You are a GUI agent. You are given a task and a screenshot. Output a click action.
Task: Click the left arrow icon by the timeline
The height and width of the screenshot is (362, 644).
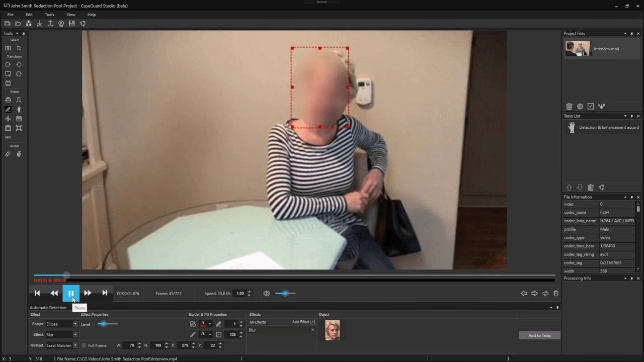click(524, 293)
